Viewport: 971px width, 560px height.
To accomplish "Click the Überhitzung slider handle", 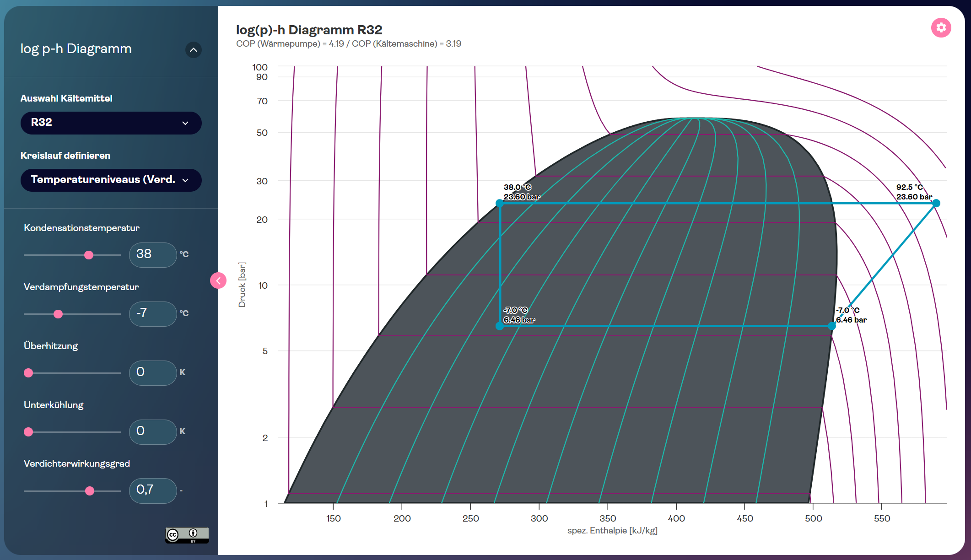I will [x=28, y=373].
